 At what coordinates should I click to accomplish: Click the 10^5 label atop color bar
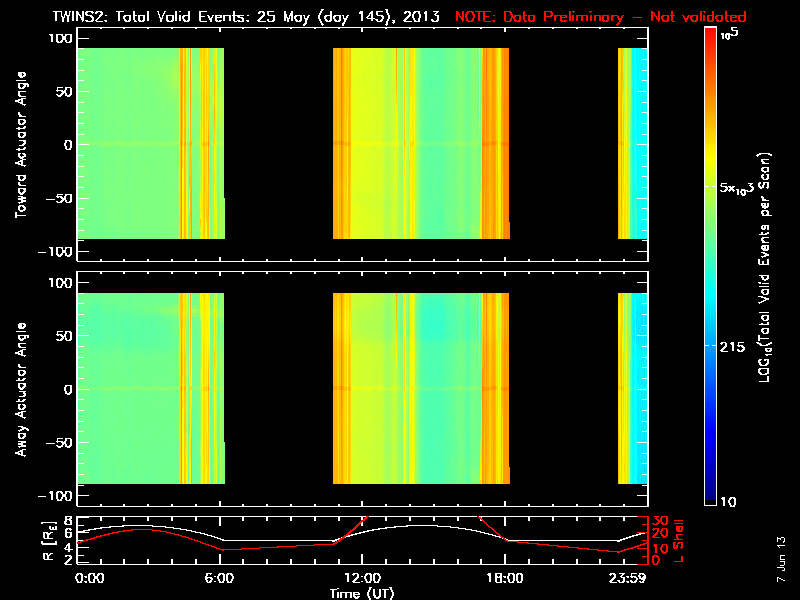(x=730, y=34)
